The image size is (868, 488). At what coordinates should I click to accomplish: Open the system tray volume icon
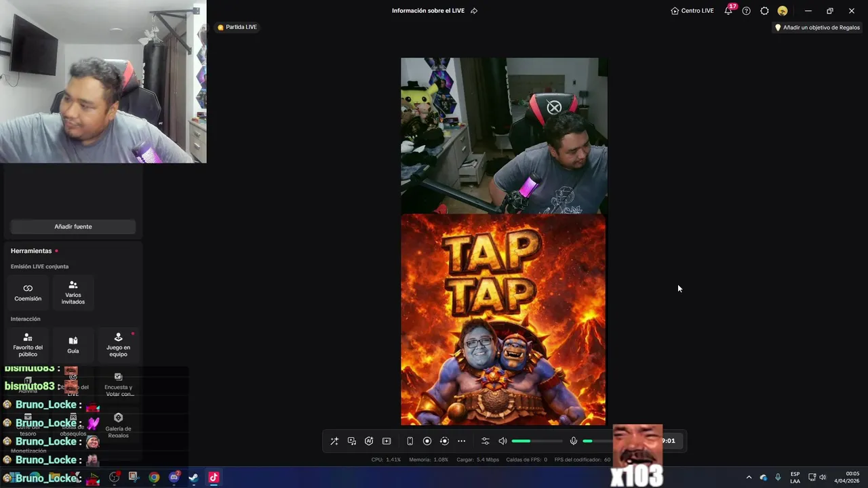(x=823, y=477)
